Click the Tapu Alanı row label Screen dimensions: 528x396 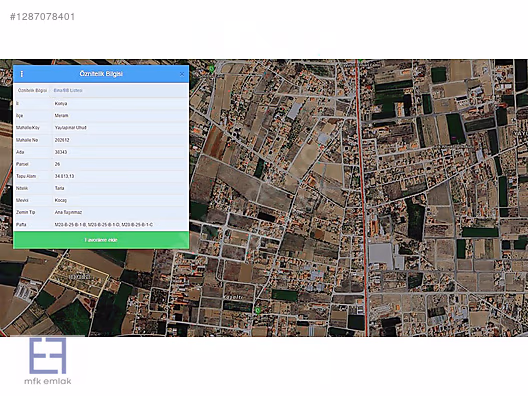click(x=26, y=176)
